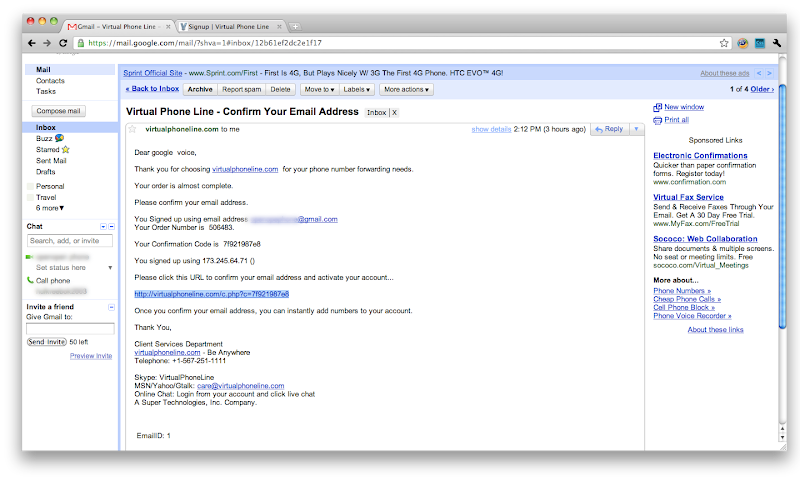This screenshot has width=800, height=481.
Task: Open Chat options dropdown arrow
Action: [x=103, y=226]
